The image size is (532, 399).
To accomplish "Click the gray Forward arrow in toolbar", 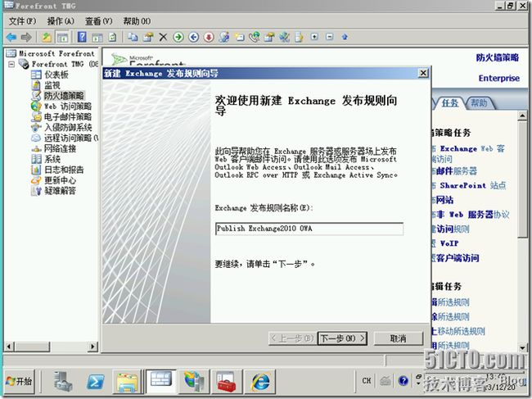I will (x=26, y=37).
